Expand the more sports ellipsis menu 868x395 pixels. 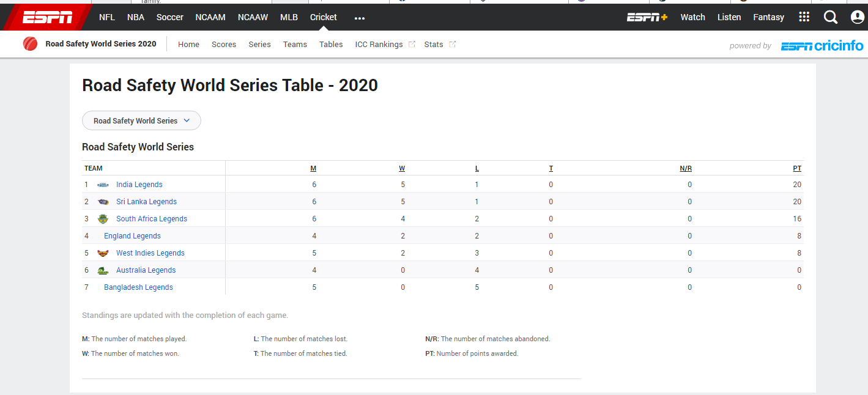coord(360,18)
